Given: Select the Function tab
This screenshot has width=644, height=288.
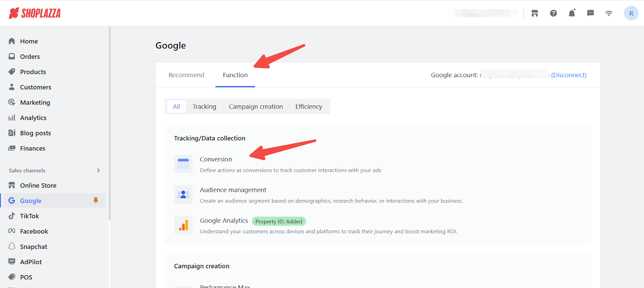Looking at the screenshot, I should tap(235, 75).
